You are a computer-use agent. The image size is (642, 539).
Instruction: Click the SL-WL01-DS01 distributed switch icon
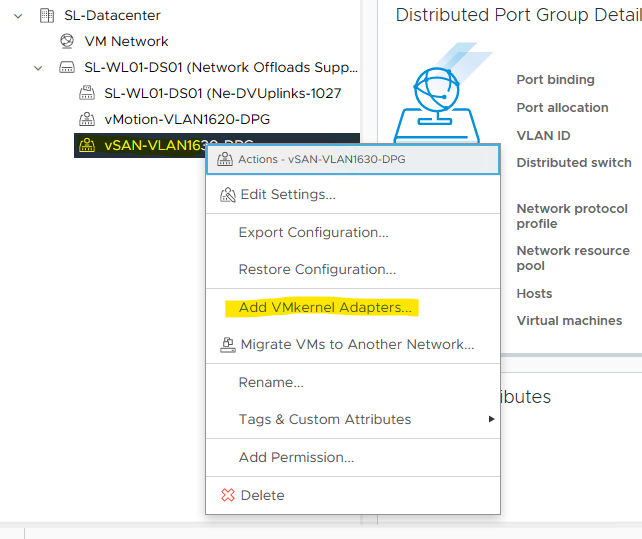click(x=67, y=67)
